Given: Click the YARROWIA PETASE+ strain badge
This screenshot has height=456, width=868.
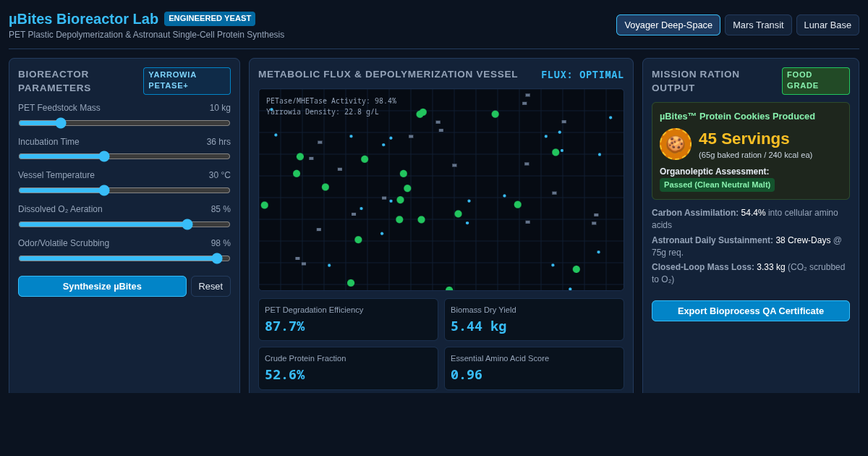Looking at the screenshot, I should pyautogui.click(x=187, y=80).
